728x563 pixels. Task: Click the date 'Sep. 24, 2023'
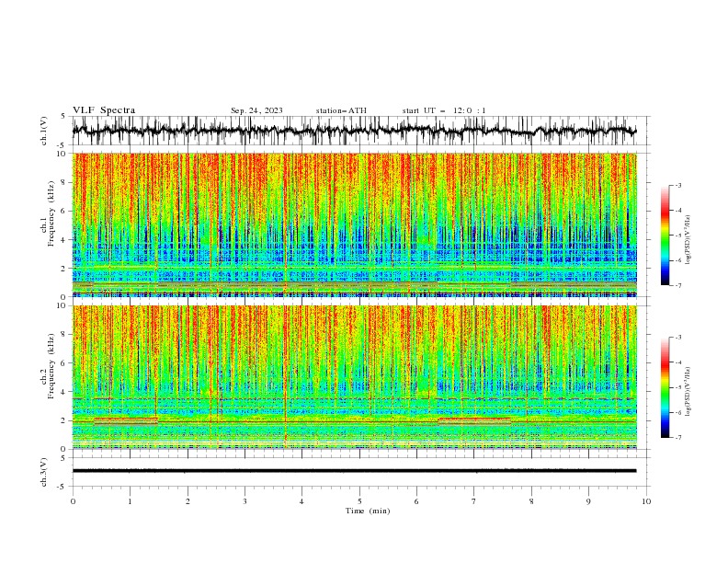pos(256,110)
